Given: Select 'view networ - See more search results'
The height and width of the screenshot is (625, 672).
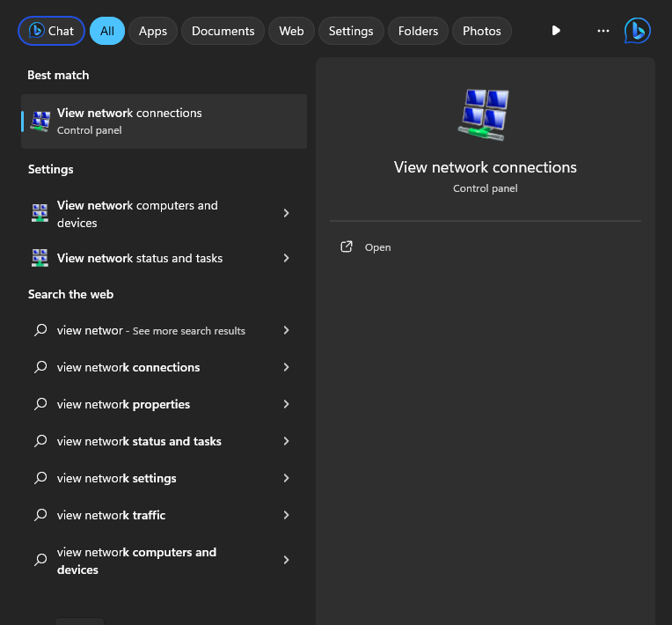Looking at the screenshot, I should tap(164, 330).
